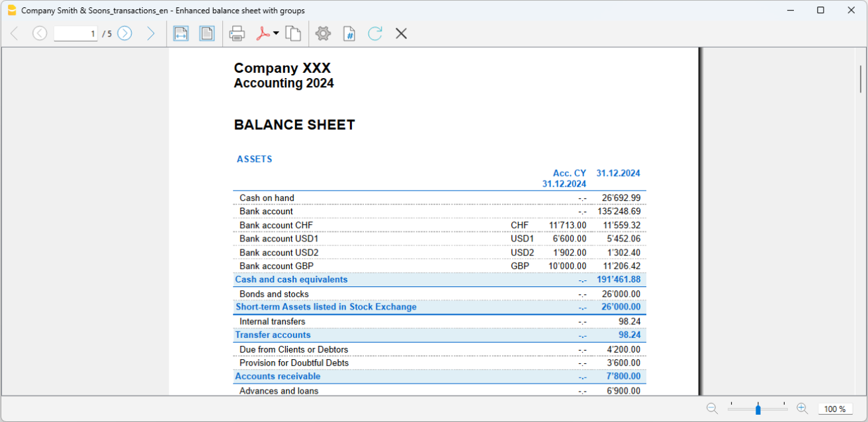Image resolution: width=868 pixels, height=422 pixels.
Task: Select Due from Clients or Debtors
Action: click(x=294, y=349)
